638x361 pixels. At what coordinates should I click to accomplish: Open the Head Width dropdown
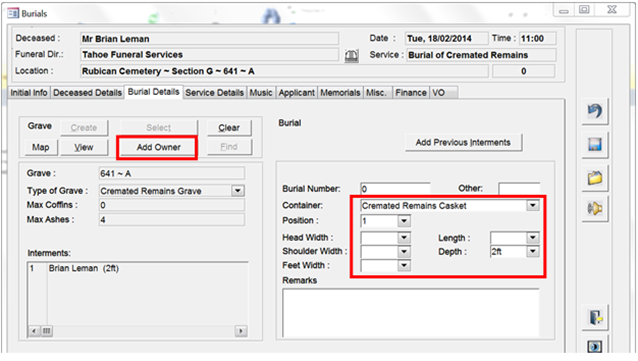[x=404, y=238]
